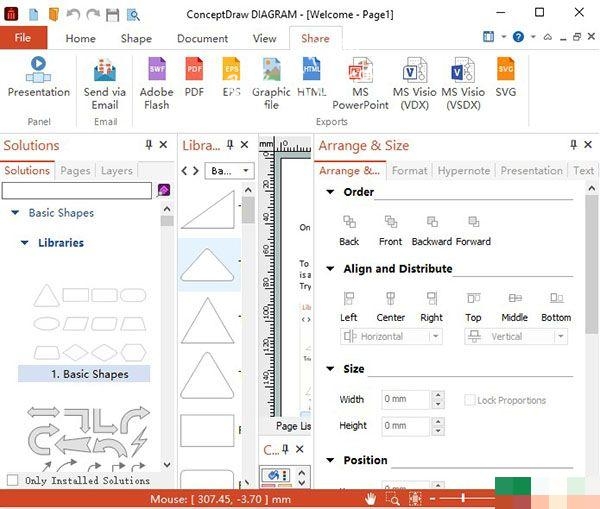The image size is (600, 509).
Task: Send the object to Back
Action: pyautogui.click(x=349, y=223)
